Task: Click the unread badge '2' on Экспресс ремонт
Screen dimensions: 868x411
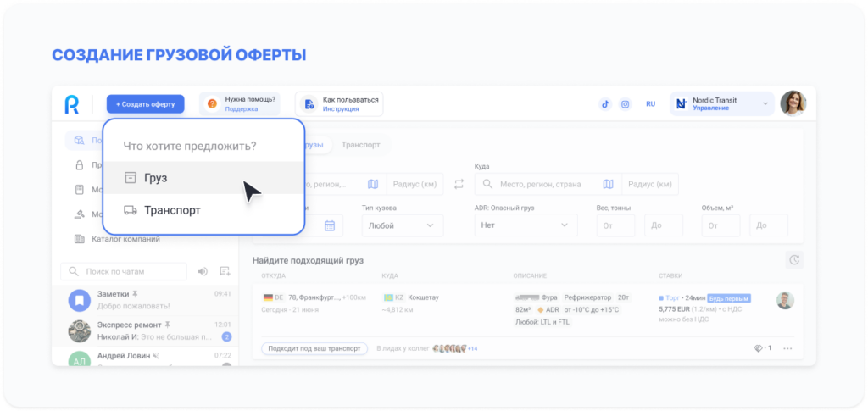Action: click(x=225, y=337)
